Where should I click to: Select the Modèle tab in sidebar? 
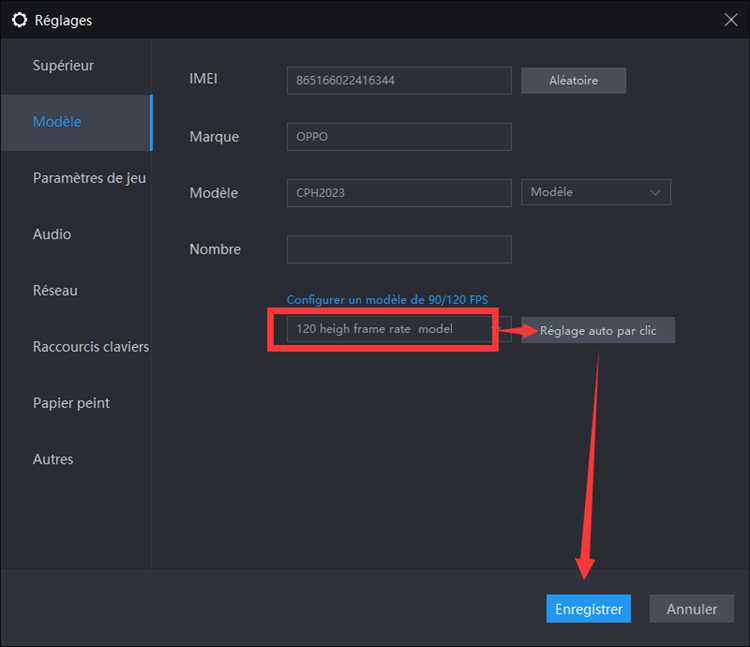[57, 122]
